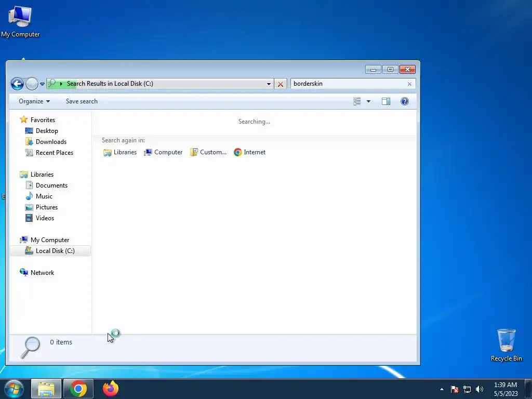
Task: Click the Desktop icon in Favorites
Action: click(29, 130)
